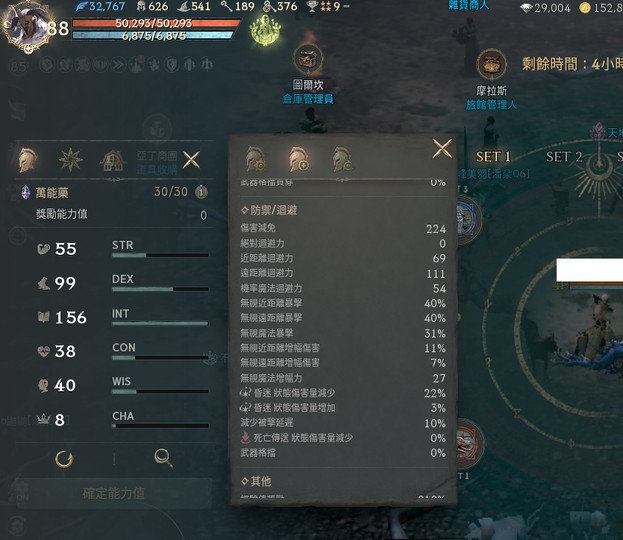Viewport: 623px width, 540px height.
Task: Click the 摩拉斯 inn manager chest icon
Action: click(x=491, y=64)
